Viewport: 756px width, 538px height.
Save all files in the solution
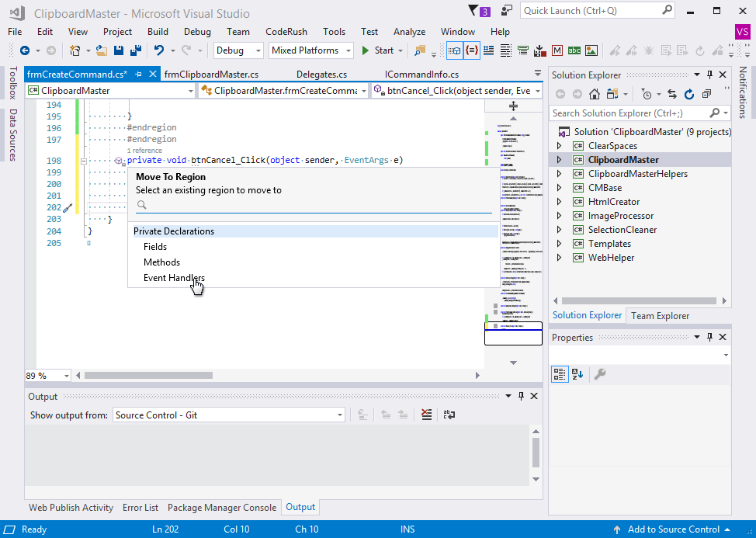137,52
